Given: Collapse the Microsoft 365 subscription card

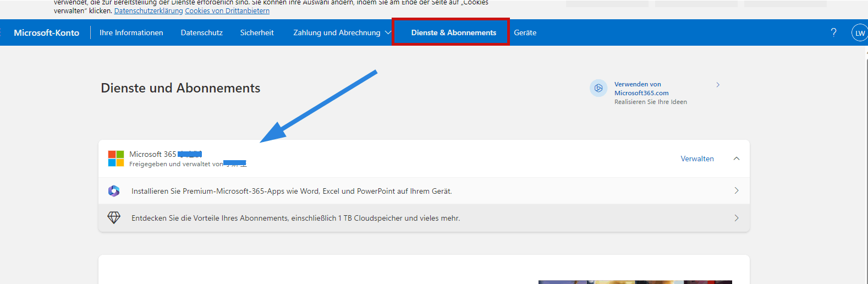Looking at the screenshot, I should click(737, 159).
